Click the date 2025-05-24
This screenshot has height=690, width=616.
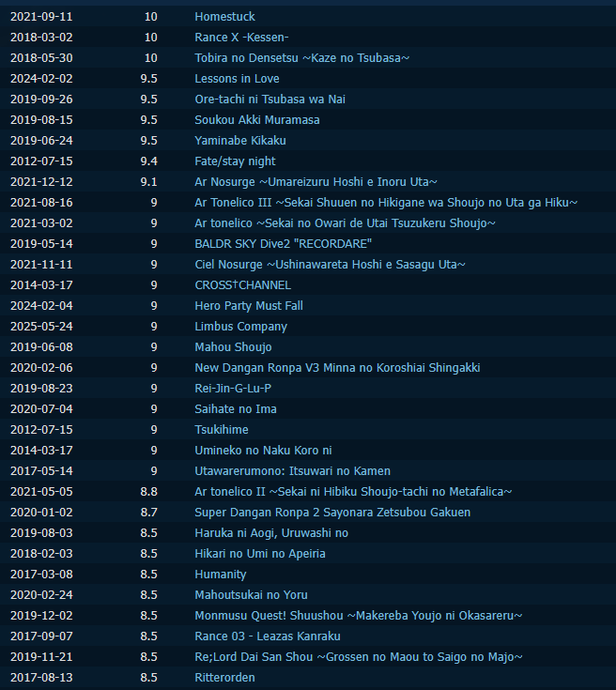(x=41, y=327)
